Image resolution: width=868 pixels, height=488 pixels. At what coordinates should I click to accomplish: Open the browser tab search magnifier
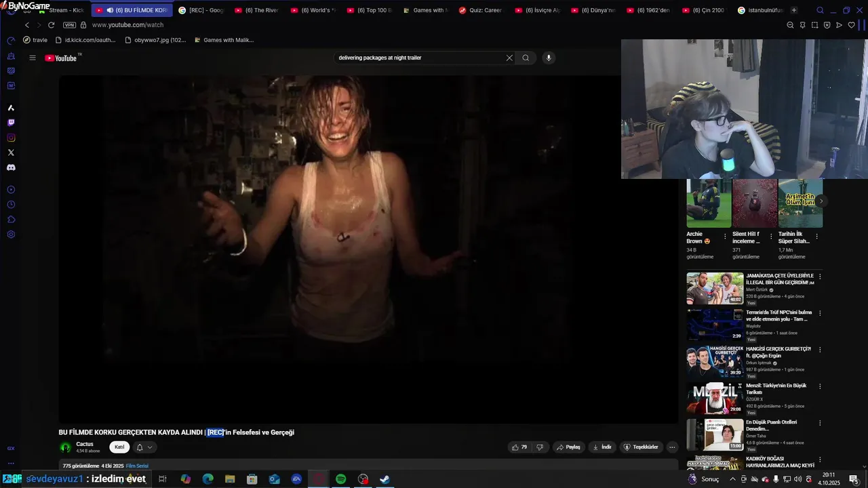click(820, 10)
